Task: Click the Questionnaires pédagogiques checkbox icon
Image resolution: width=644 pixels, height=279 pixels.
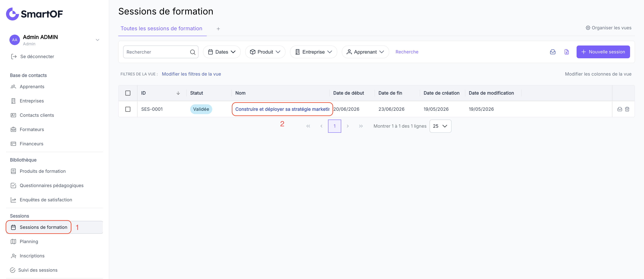Action: pyautogui.click(x=14, y=185)
